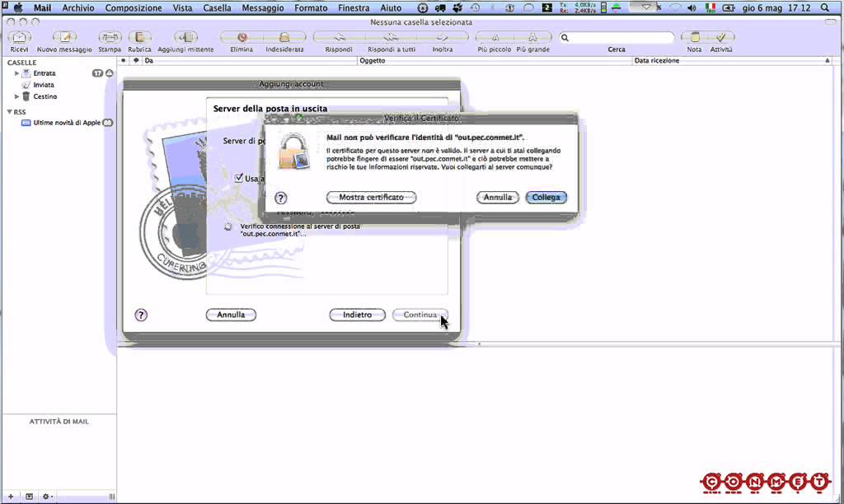Click the Rispondi a tutti icon
844x504 pixels.
[x=392, y=37]
